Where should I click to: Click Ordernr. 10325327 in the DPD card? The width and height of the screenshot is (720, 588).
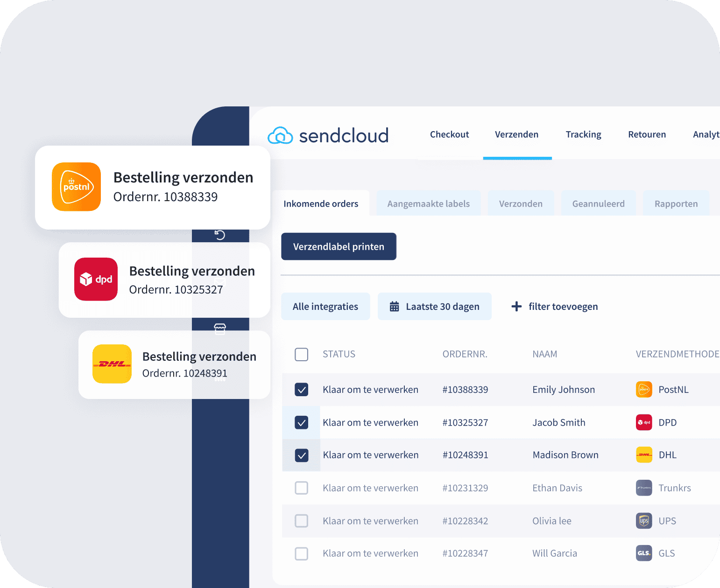[x=176, y=290]
